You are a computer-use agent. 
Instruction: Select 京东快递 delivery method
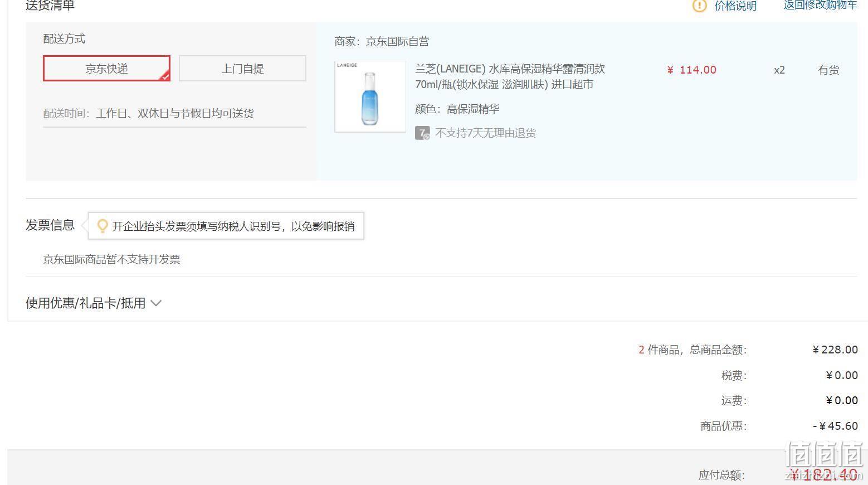coord(106,69)
